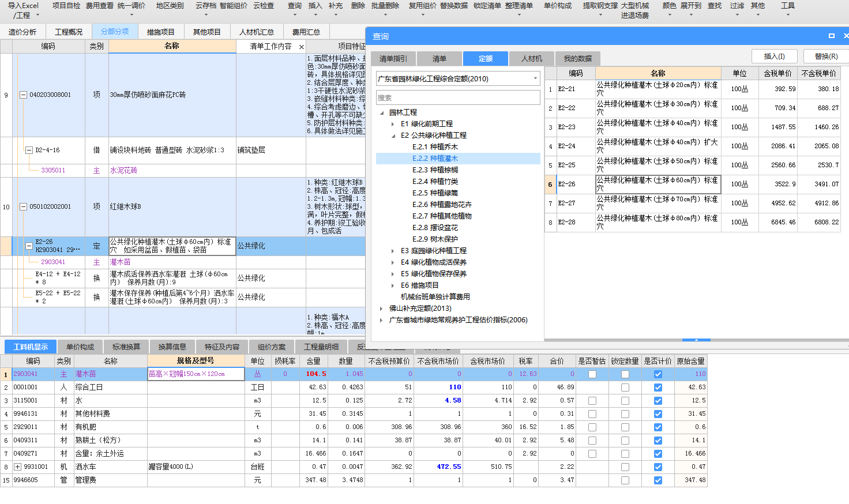Select the E.2.1 种植乔木 tree item

point(435,147)
